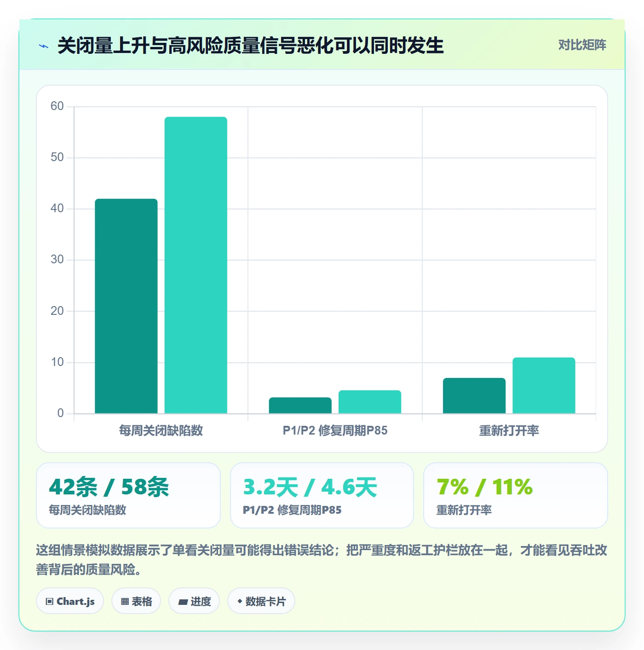Click the y-axis value 30
The width and height of the screenshot is (644, 650).
tap(57, 260)
